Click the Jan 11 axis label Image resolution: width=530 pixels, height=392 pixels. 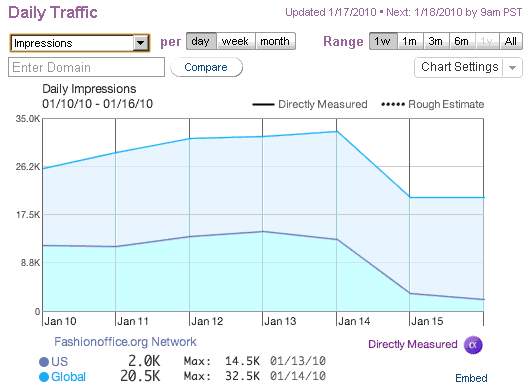(133, 321)
